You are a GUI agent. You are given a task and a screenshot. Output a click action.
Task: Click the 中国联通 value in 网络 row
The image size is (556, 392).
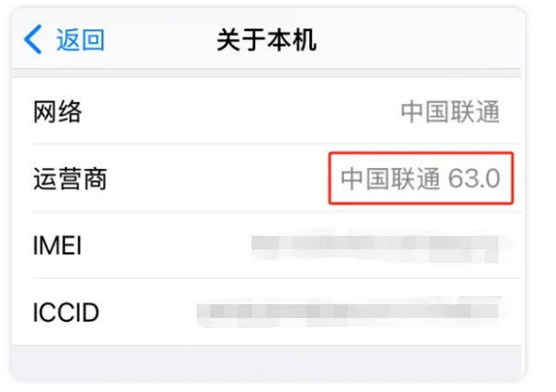click(x=450, y=112)
